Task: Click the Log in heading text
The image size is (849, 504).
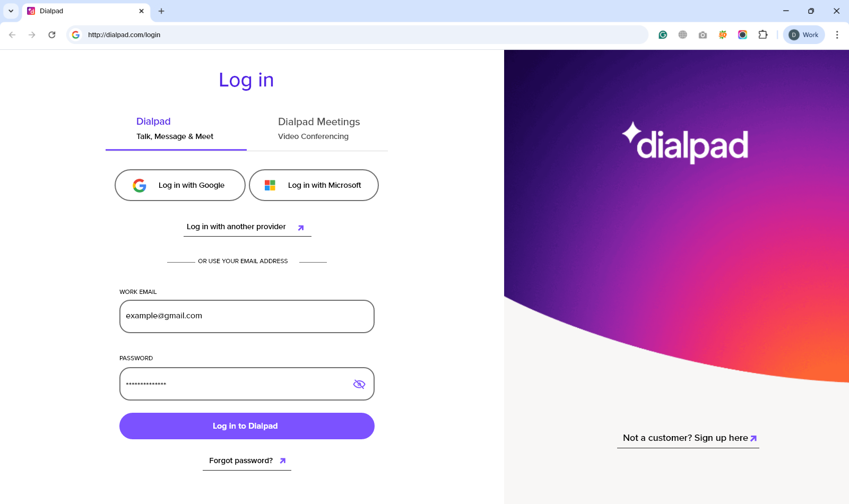Action: pos(246,80)
